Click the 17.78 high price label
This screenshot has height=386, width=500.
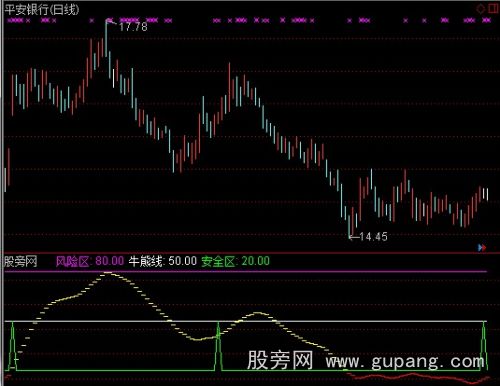133,27
